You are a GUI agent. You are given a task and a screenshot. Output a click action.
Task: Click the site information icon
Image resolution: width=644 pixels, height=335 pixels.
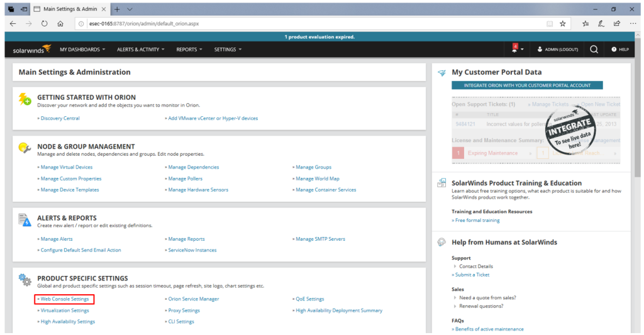pyautogui.click(x=81, y=23)
